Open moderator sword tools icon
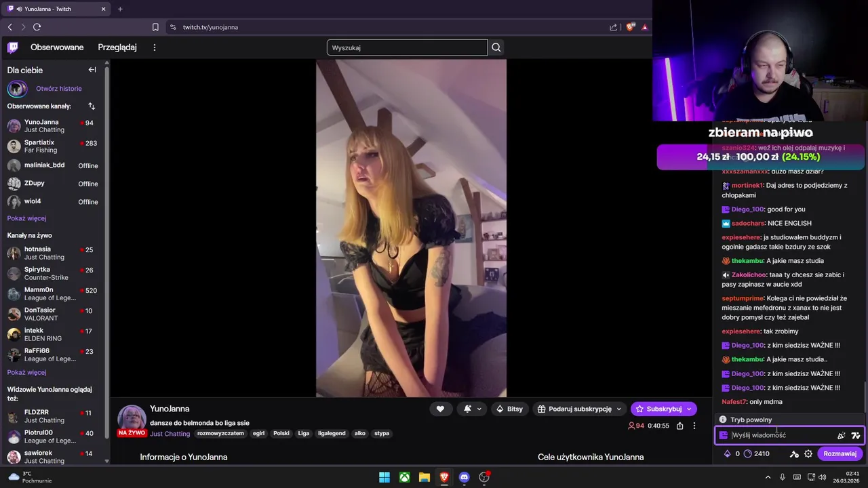 pyautogui.click(x=794, y=453)
